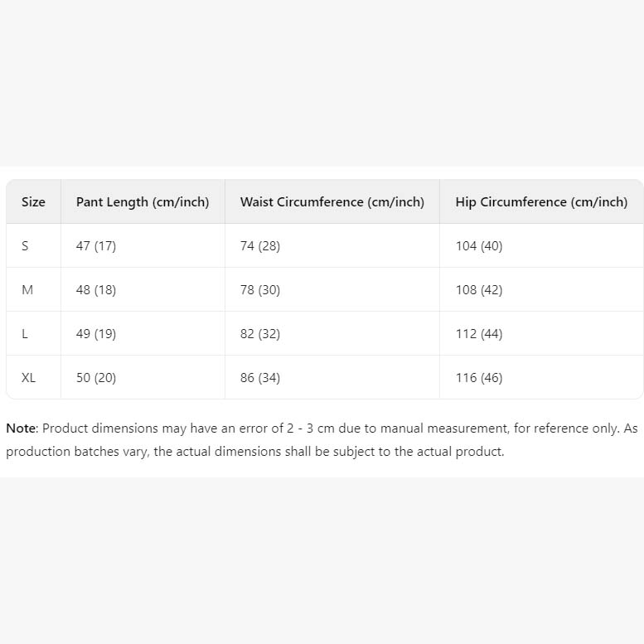Click the Hip Circumference column header

tap(541, 202)
